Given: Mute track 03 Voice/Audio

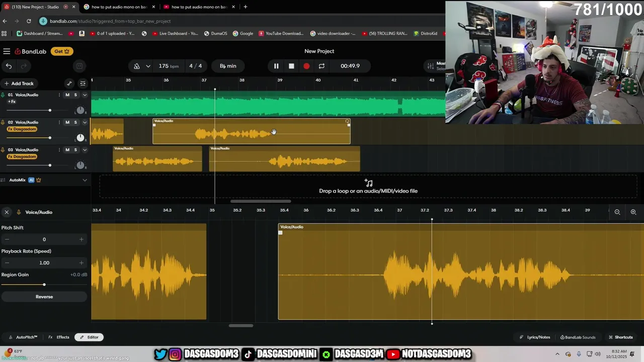Looking at the screenshot, I should (x=67, y=150).
